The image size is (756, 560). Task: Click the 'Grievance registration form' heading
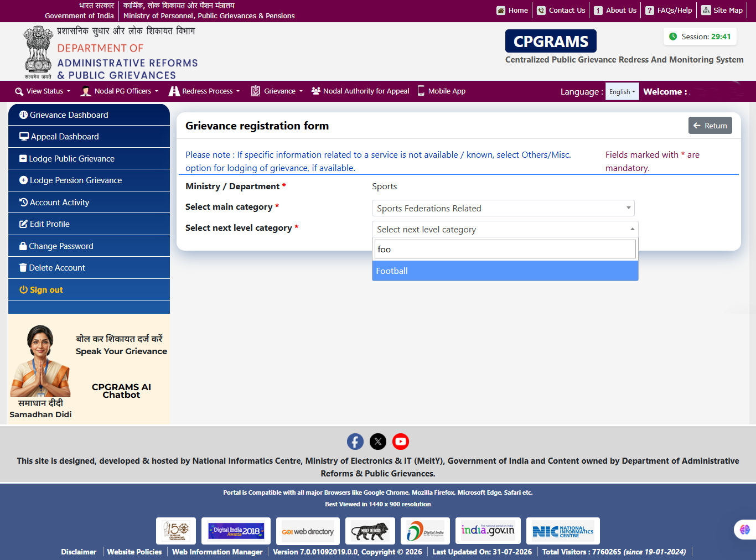[x=257, y=126]
